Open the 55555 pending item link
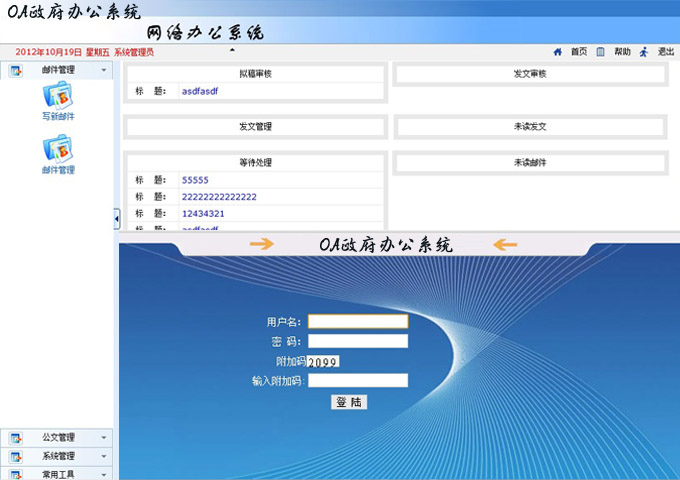The height and width of the screenshot is (480, 680). pos(195,180)
